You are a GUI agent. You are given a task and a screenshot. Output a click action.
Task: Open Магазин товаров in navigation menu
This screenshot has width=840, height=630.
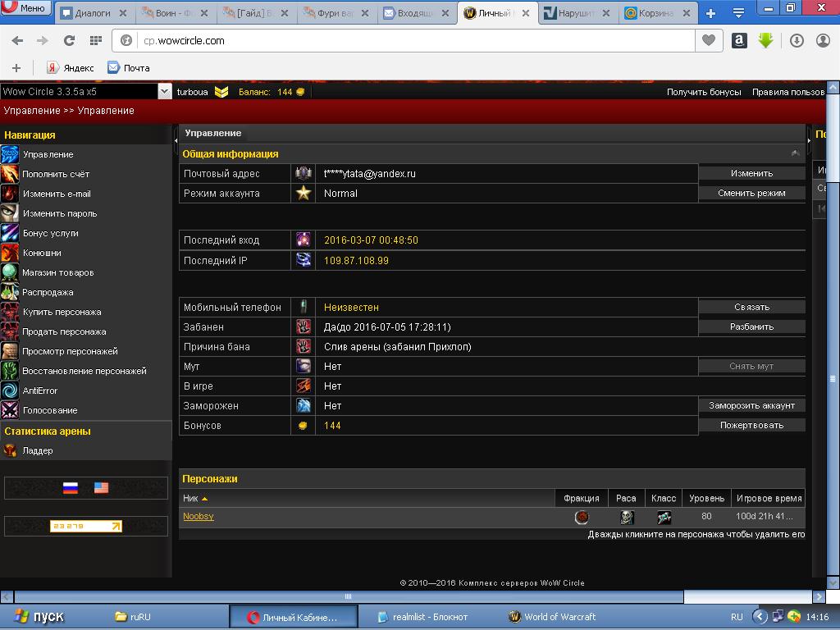57,272
